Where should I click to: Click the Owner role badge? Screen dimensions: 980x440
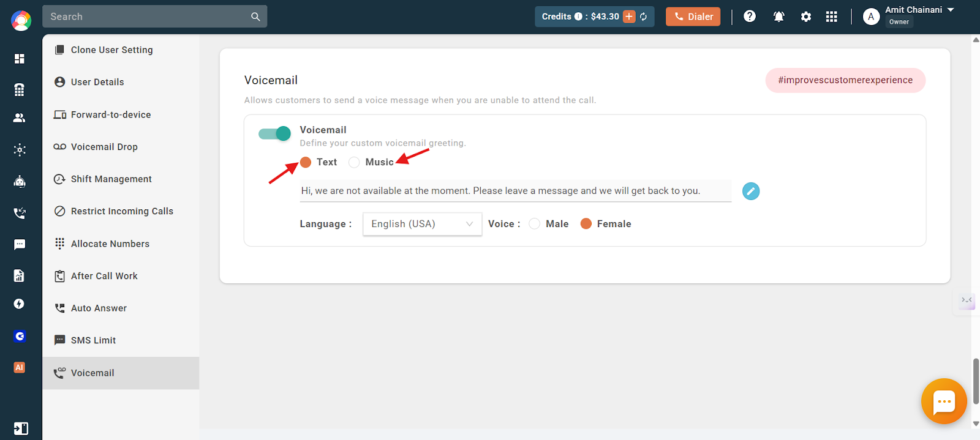click(x=899, y=22)
